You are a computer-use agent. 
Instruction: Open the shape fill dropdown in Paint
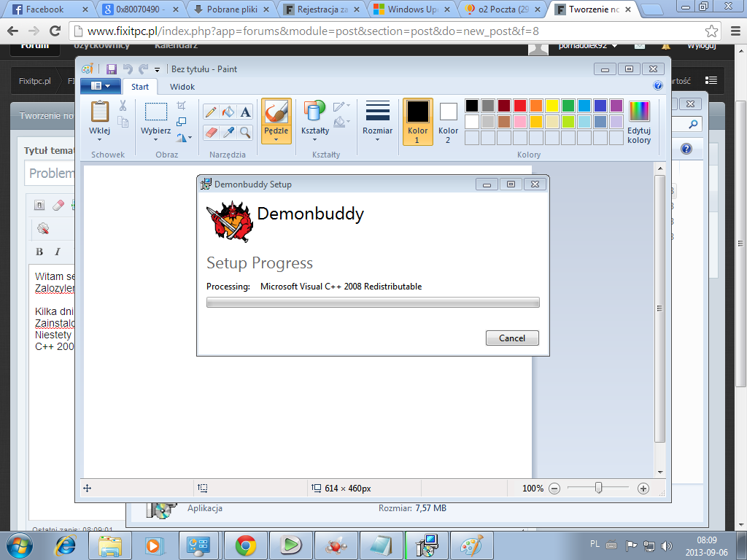click(341, 122)
